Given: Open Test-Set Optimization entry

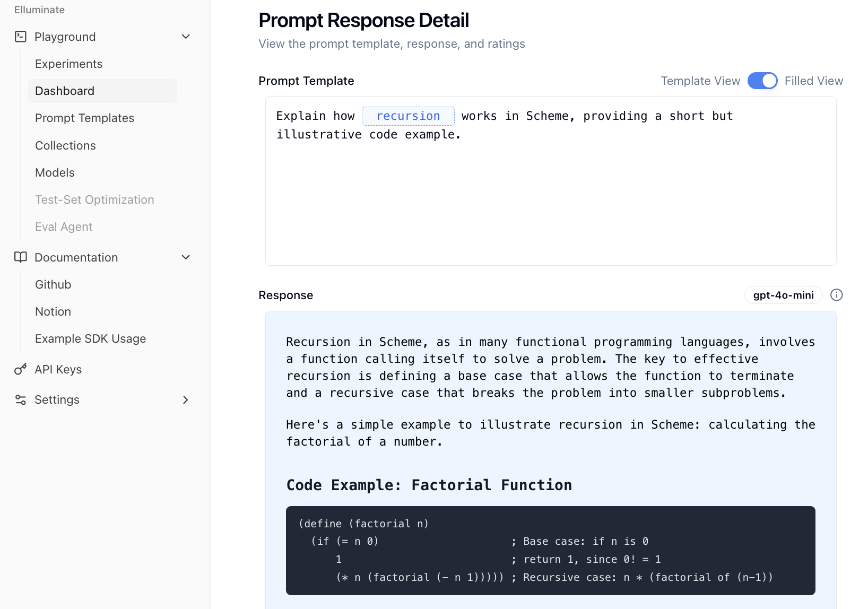Looking at the screenshot, I should click(94, 199).
